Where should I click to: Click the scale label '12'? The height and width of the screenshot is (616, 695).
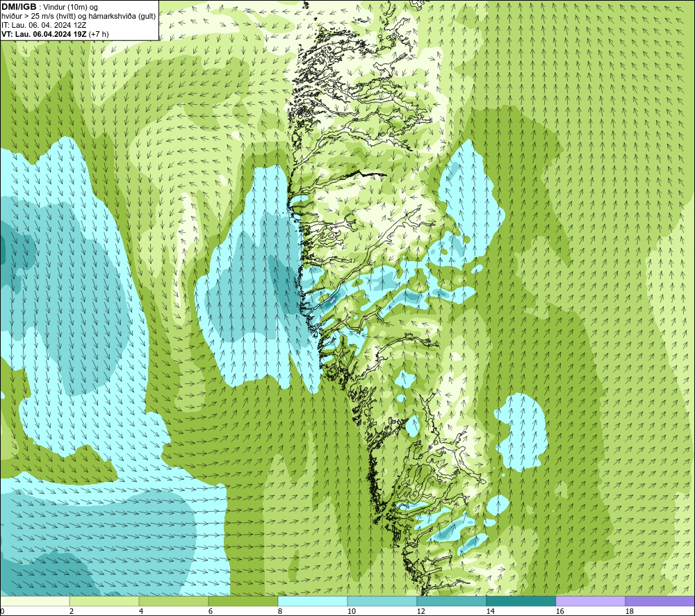[x=420, y=612]
